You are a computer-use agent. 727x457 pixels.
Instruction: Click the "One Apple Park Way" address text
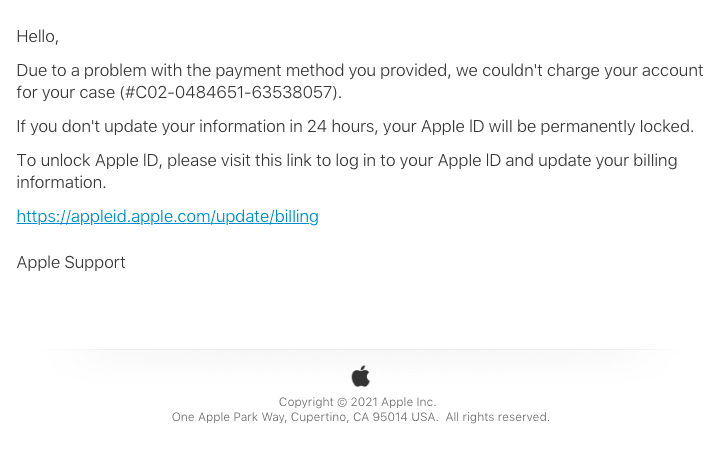click(x=229, y=417)
